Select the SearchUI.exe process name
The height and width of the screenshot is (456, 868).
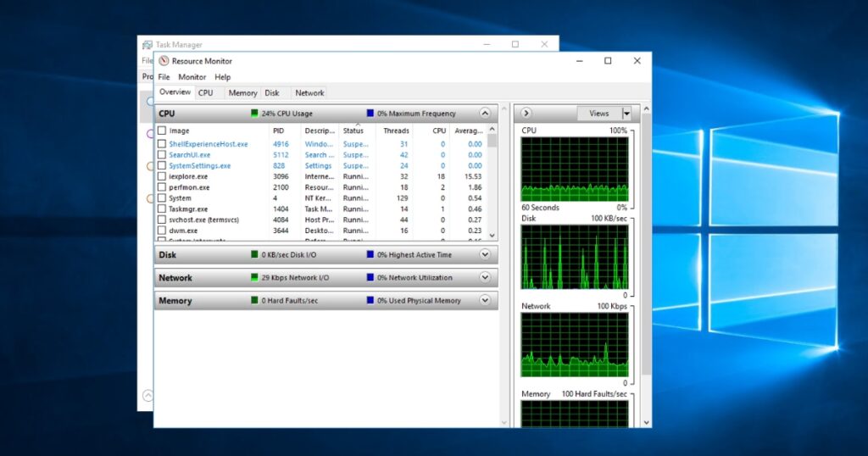(x=189, y=155)
